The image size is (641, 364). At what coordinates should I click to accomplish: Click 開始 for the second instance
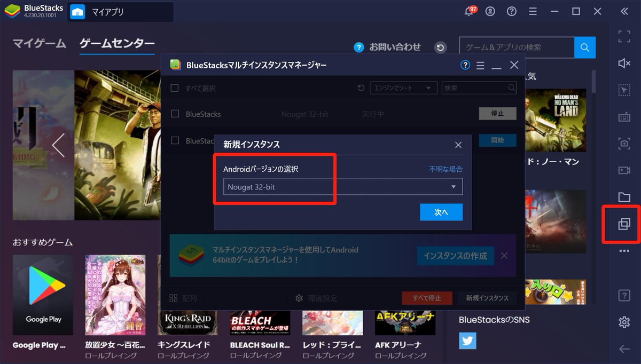tap(497, 140)
